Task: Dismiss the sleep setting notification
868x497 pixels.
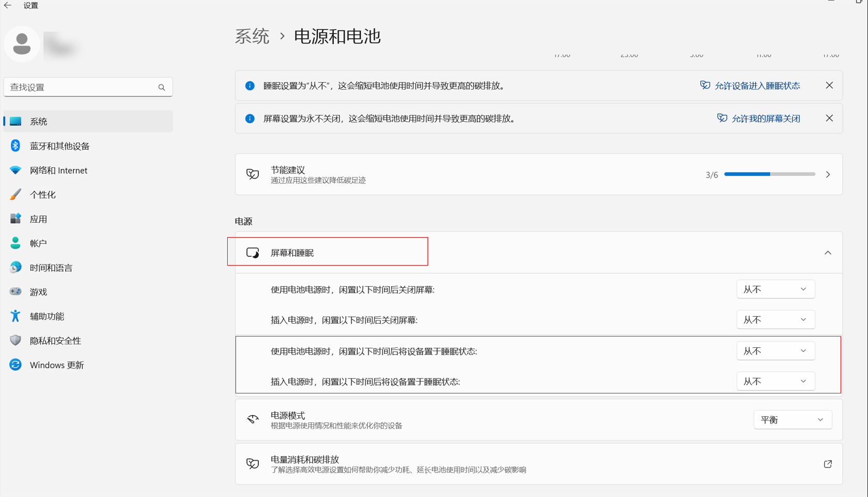Action: 829,85
